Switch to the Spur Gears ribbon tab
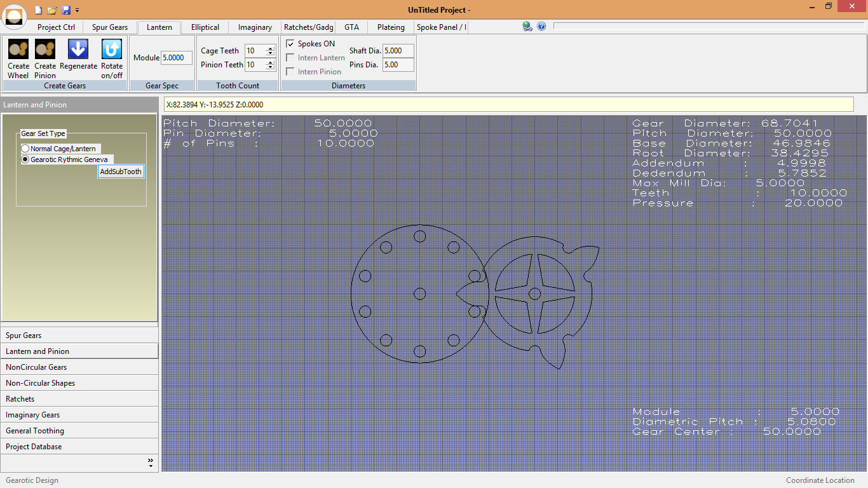Image resolution: width=868 pixels, height=488 pixels. tap(109, 27)
